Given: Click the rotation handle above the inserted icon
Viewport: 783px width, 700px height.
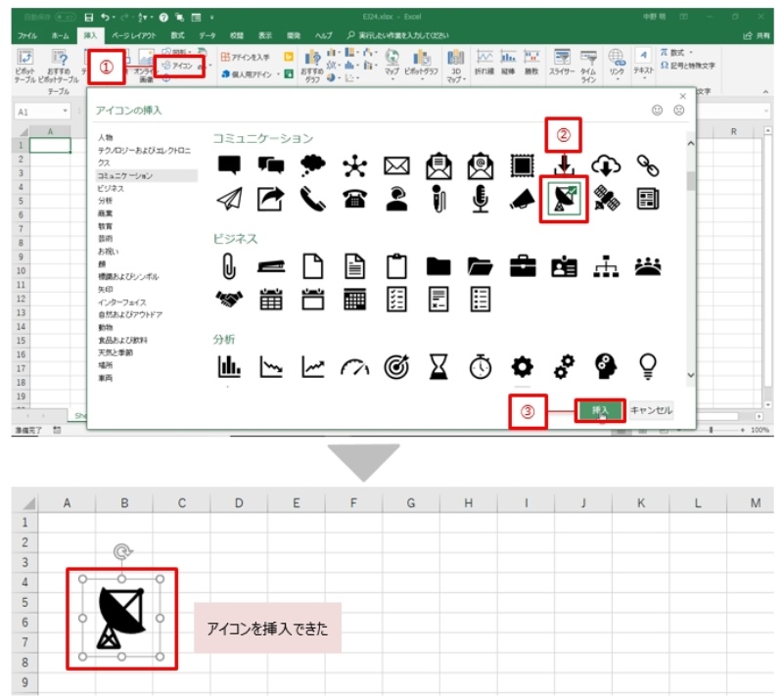Looking at the screenshot, I should (121, 552).
